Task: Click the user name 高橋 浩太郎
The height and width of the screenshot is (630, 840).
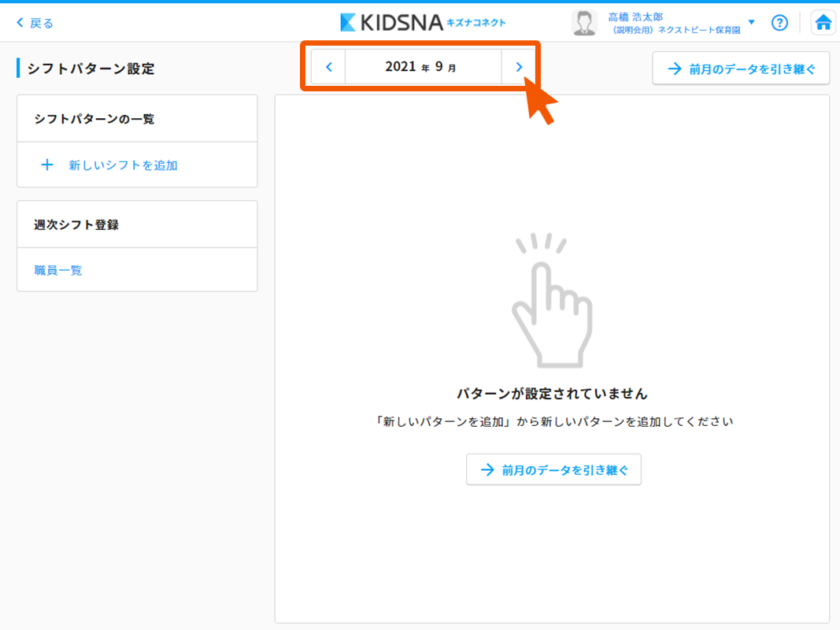Action: point(636,17)
